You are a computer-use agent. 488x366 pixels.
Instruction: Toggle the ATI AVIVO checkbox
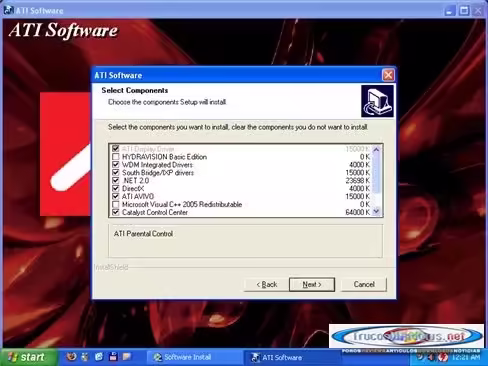click(x=116, y=196)
